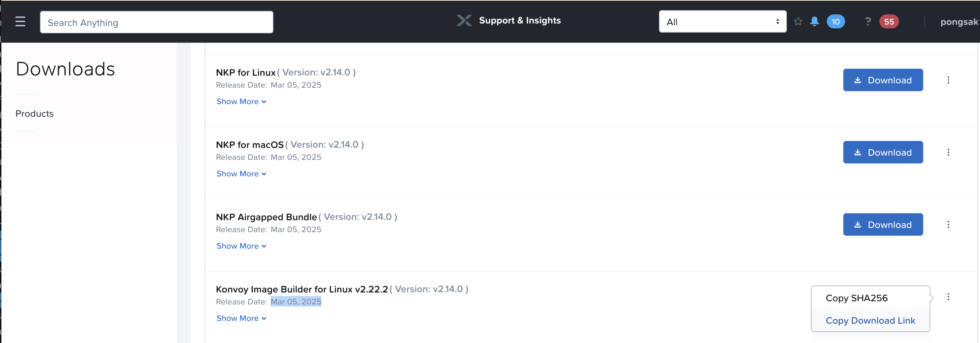980x343 pixels.
Task: Open the notifications bell
Action: click(x=814, y=22)
